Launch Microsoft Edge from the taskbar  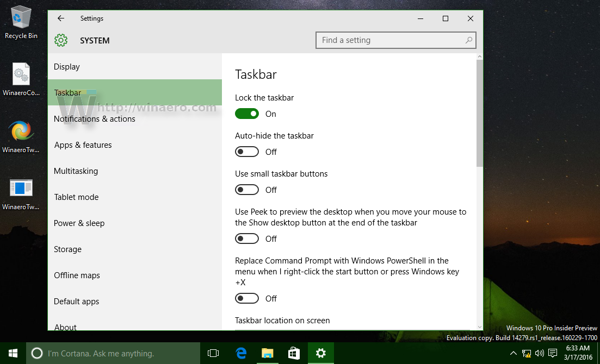coord(241,353)
